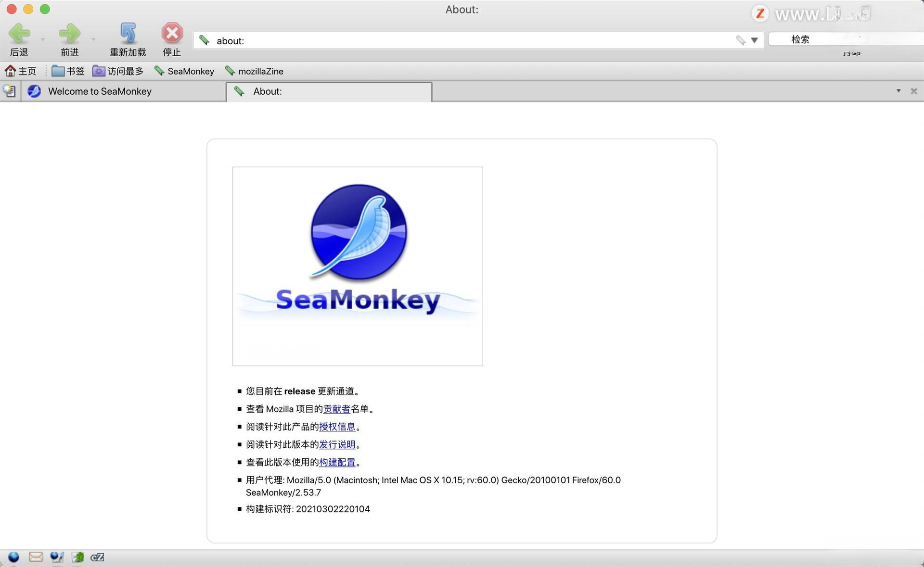Open the Forward history dropdown arrow
The image size is (924, 567).
pos(93,39)
